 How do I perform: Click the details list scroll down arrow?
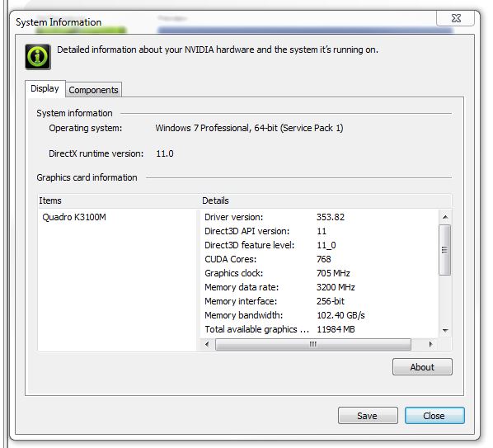(445, 330)
